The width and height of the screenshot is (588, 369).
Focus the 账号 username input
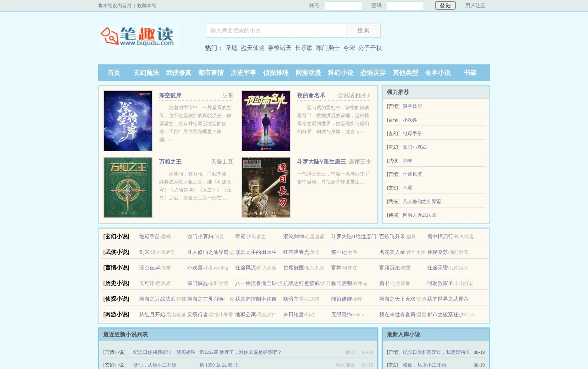343,6
